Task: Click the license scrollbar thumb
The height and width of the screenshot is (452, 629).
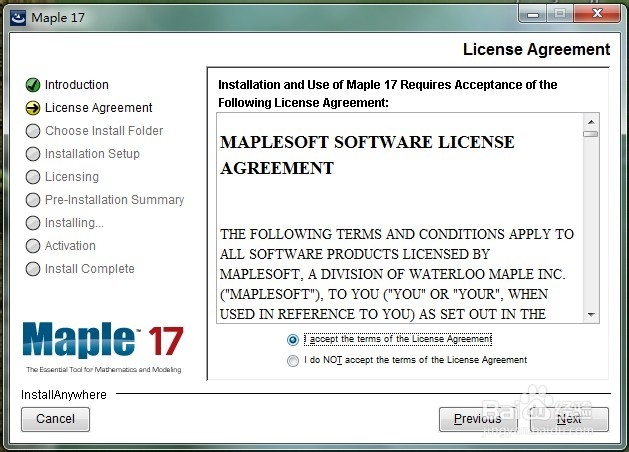Action: click(590, 134)
